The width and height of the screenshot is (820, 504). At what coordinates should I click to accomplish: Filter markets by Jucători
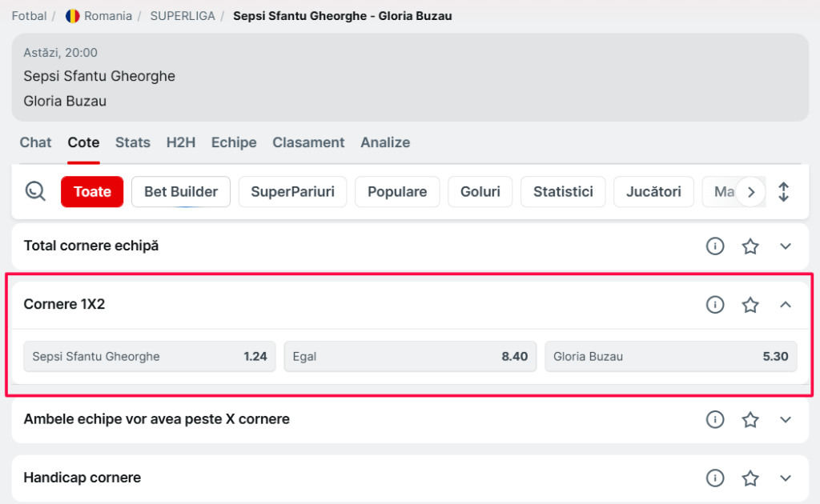pos(653,192)
